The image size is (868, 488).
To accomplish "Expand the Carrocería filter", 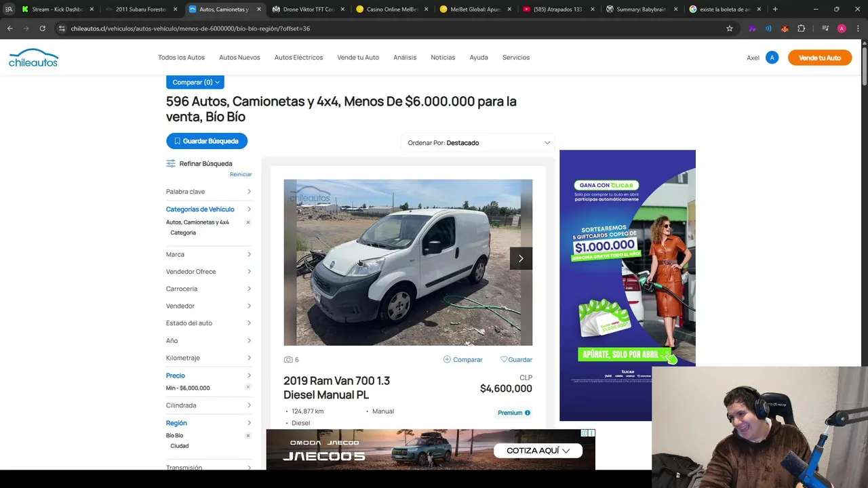I will (x=209, y=289).
